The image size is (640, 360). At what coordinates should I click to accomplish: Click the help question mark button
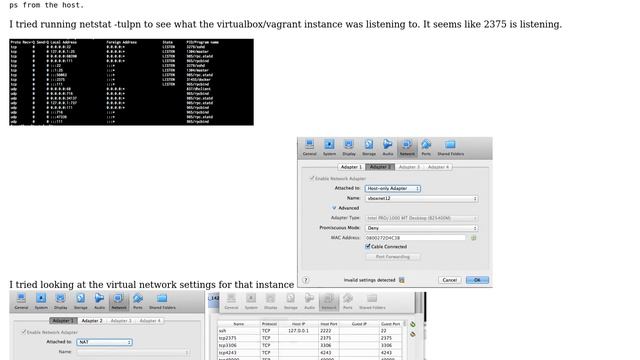pyautogui.click(x=306, y=280)
